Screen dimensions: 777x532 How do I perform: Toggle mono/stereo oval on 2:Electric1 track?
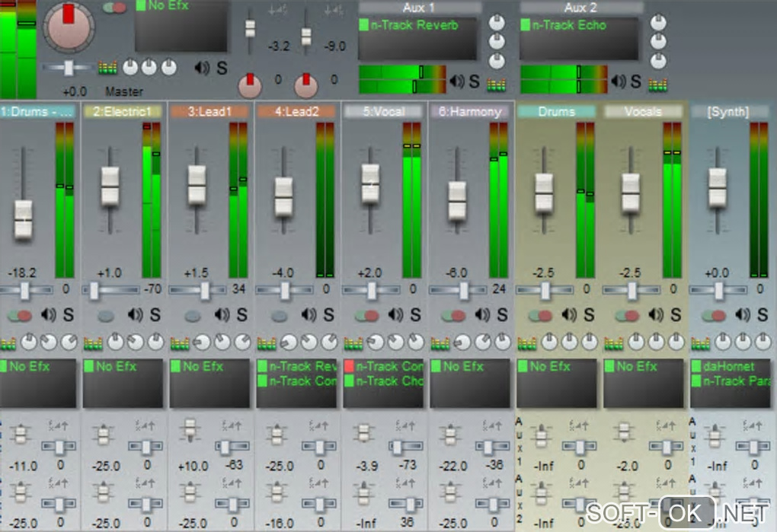click(106, 316)
